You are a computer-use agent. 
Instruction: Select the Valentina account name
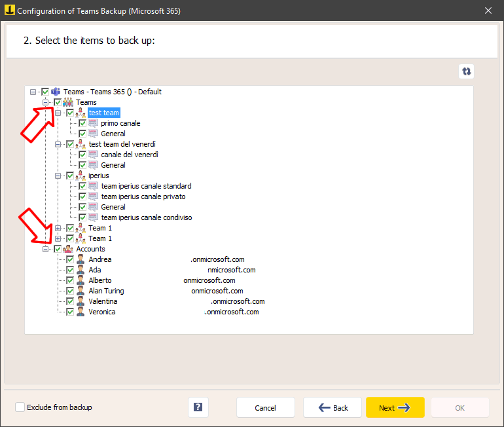103,301
